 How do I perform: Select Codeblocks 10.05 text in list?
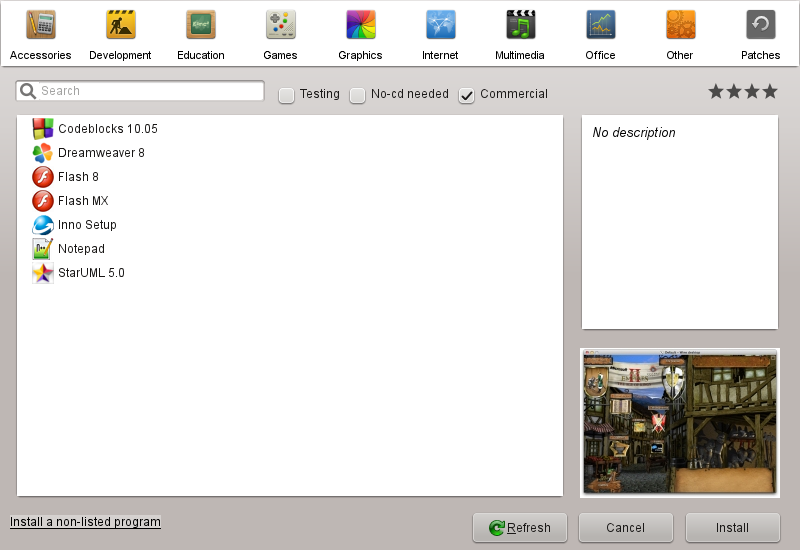108,129
